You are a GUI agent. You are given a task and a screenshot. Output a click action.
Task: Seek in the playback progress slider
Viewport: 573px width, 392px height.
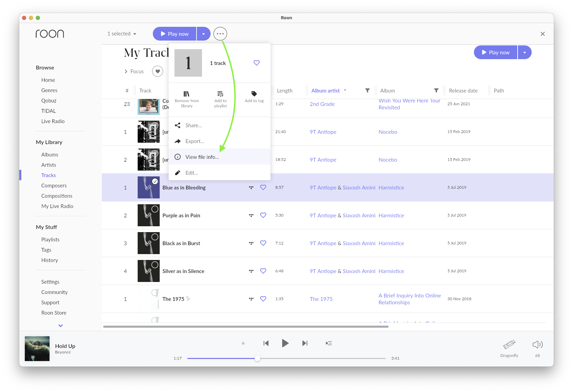coord(286,358)
